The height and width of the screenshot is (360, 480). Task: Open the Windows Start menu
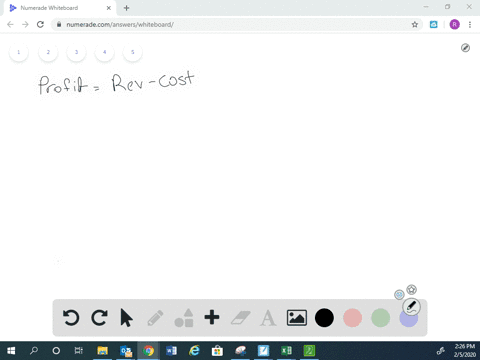coord(11,351)
